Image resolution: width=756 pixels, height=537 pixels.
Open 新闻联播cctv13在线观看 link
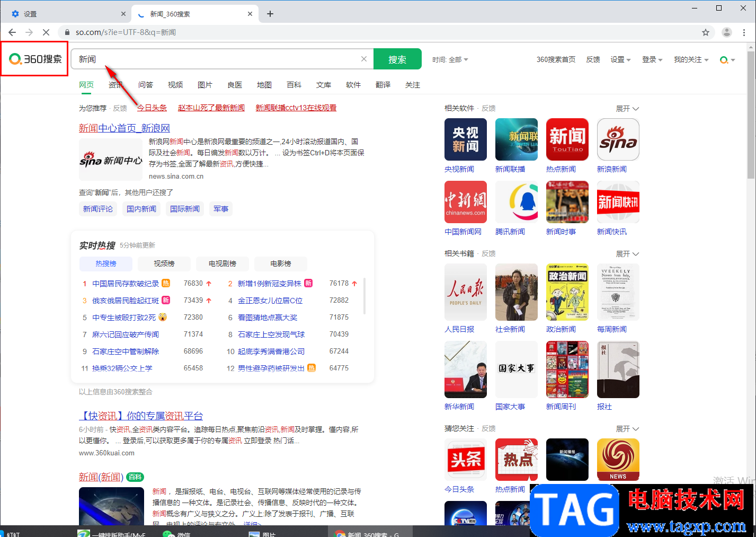[x=296, y=108]
